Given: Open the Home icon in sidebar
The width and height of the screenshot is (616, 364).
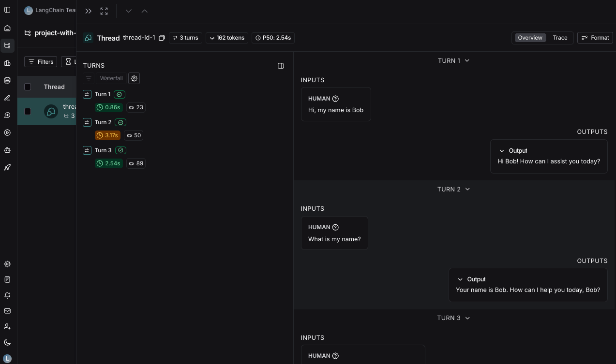Looking at the screenshot, I should click(x=7, y=28).
